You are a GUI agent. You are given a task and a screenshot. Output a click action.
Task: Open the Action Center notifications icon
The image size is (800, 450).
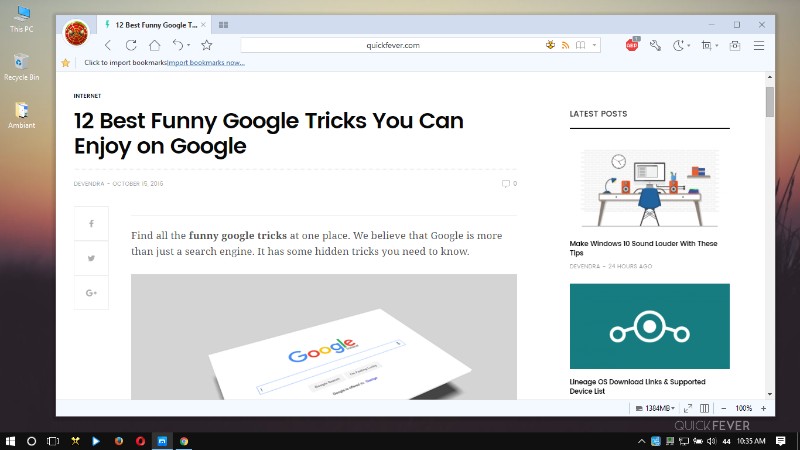point(780,441)
